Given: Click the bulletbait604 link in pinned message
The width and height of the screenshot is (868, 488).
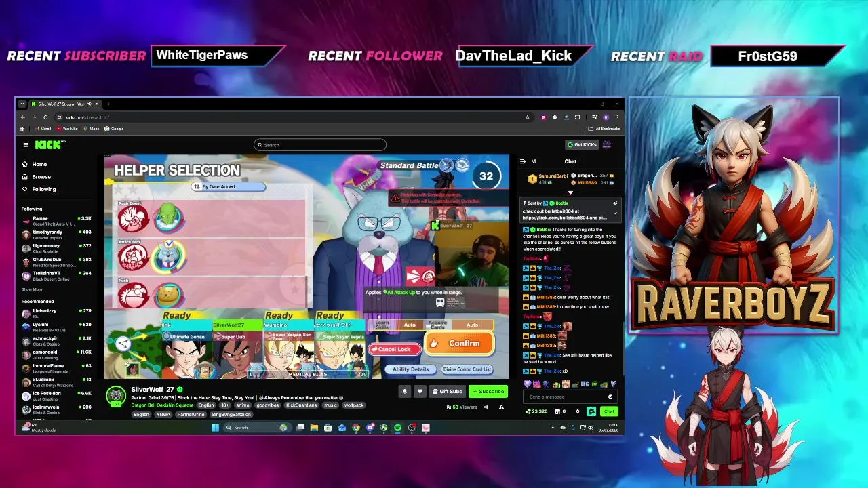Looking at the screenshot, I should click(x=564, y=218).
